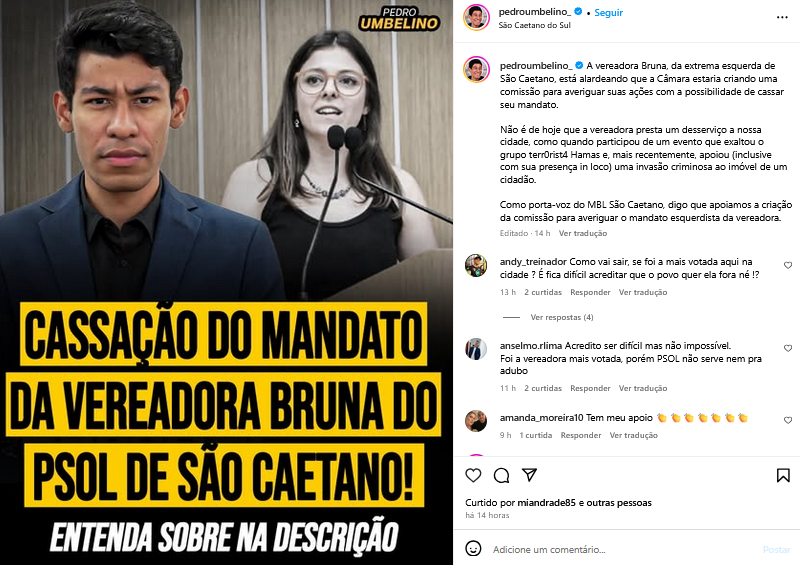This screenshot has height=565, width=800.
Task: View e outras pessoas likes list
Action: [x=614, y=503]
